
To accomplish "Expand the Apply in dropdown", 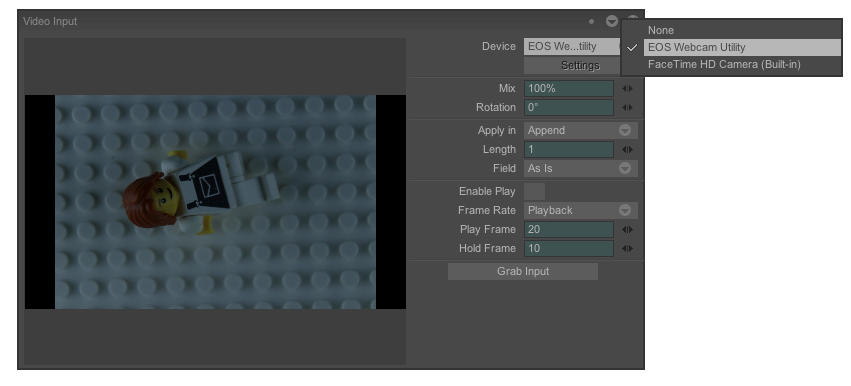I will (x=580, y=130).
